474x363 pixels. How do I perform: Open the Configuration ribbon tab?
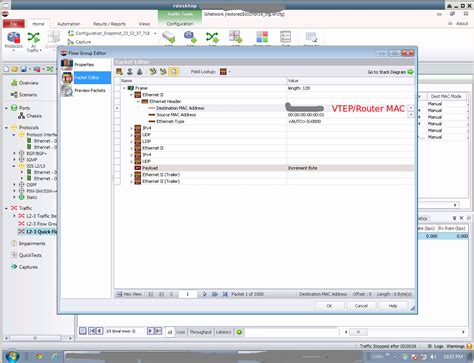click(x=180, y=24)
